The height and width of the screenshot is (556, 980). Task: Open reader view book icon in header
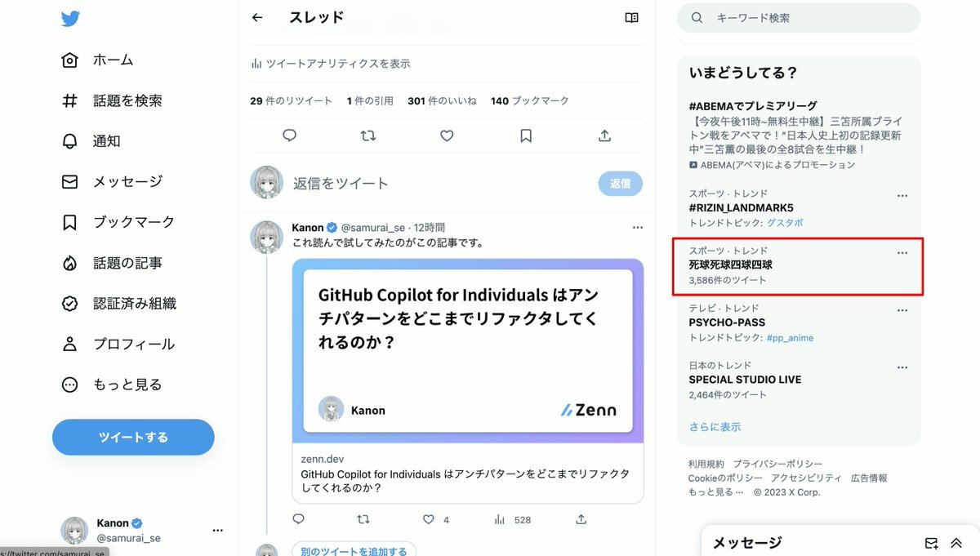[631, 17]
